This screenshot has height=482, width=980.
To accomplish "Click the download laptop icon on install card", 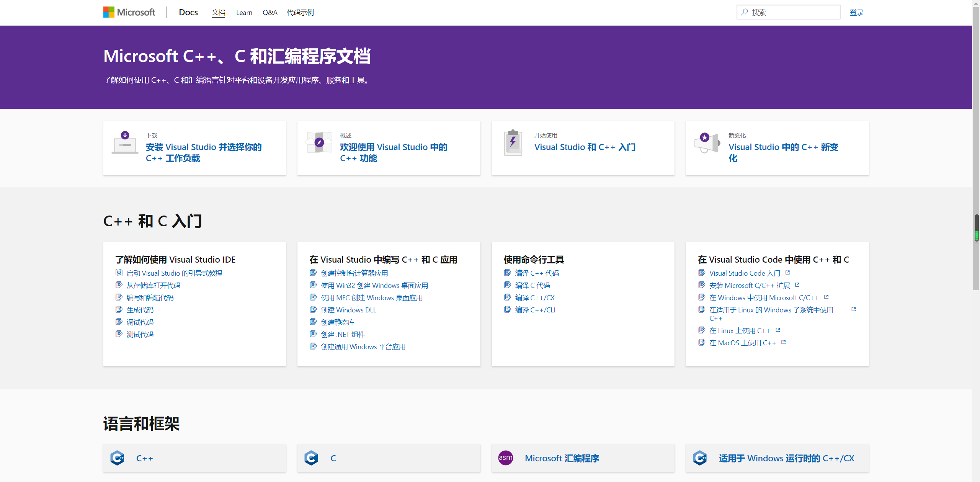I will (125, 142).
